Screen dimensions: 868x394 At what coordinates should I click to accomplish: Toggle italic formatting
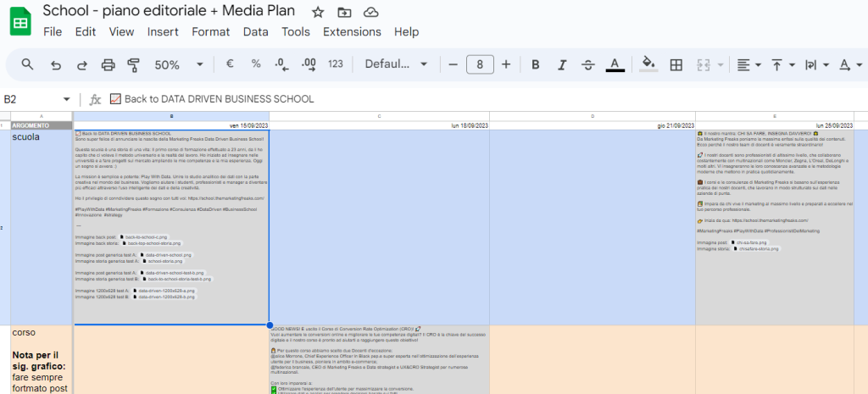click(x=562, y=64)
